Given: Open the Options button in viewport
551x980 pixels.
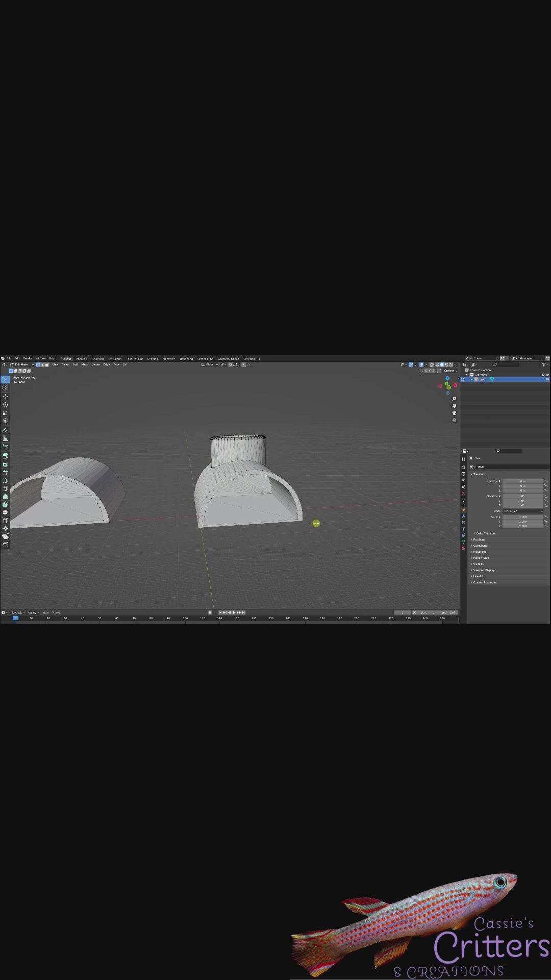Looking at the screenshot, I should coord(449,371).
